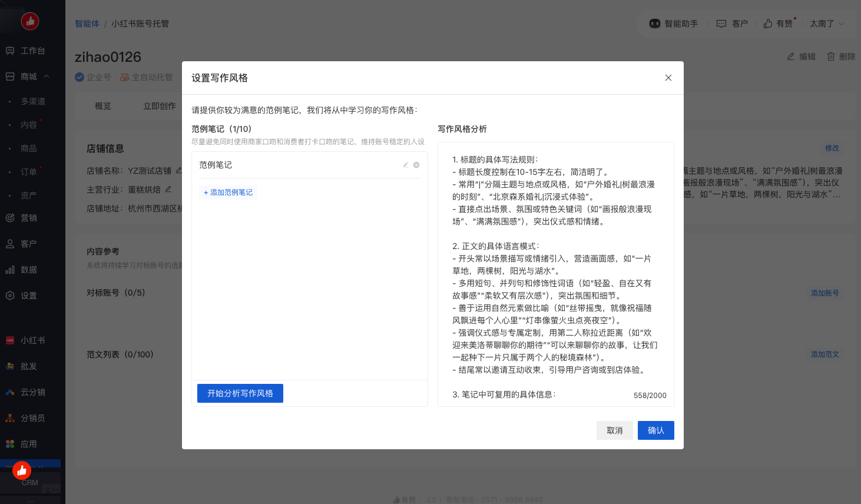
Task: Click the 取消 button
Action: click(614, 430)
